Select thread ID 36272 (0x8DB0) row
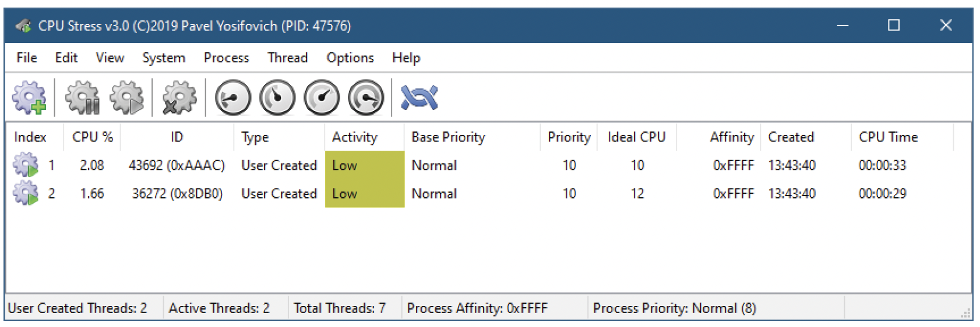Image resolution: width=980 pixels, height=327 pixels. coord(488,193)
